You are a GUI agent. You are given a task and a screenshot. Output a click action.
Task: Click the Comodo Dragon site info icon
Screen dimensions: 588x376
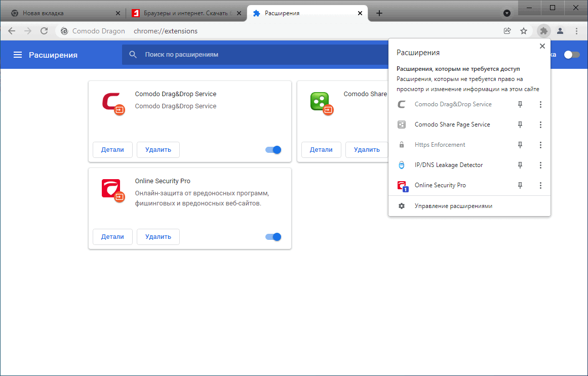click(x=64, y=31)
